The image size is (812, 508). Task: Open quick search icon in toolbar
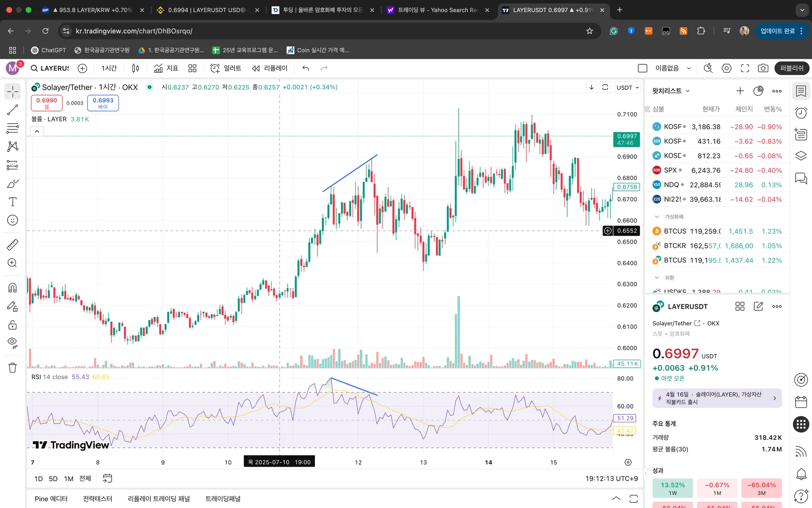708,68
